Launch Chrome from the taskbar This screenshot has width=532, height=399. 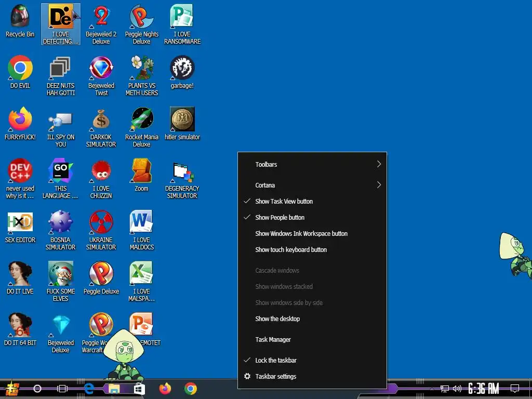(x=191, y=389)
